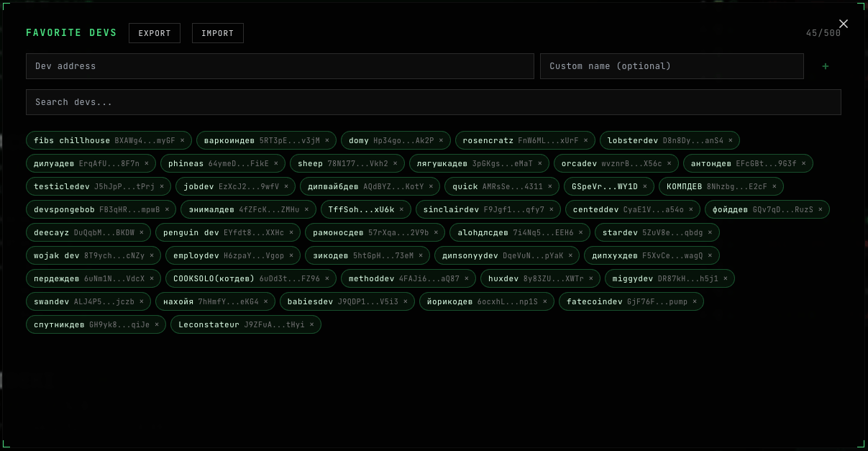Viewport: 868px width, 451px height.
Task: Remove huxdev chip via x icon
Action: point(591,278)
